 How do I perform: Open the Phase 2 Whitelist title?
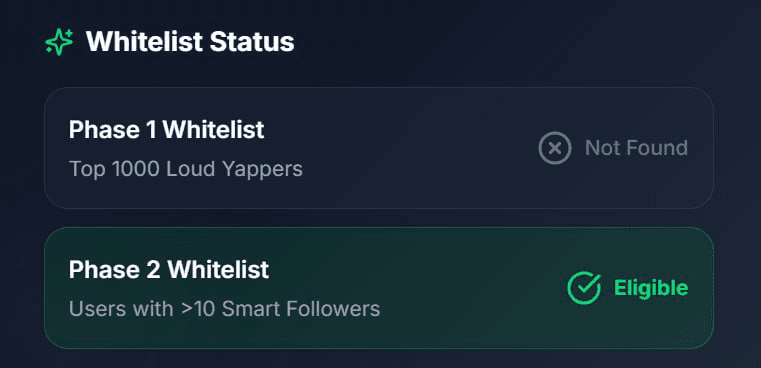pos(169,269)
